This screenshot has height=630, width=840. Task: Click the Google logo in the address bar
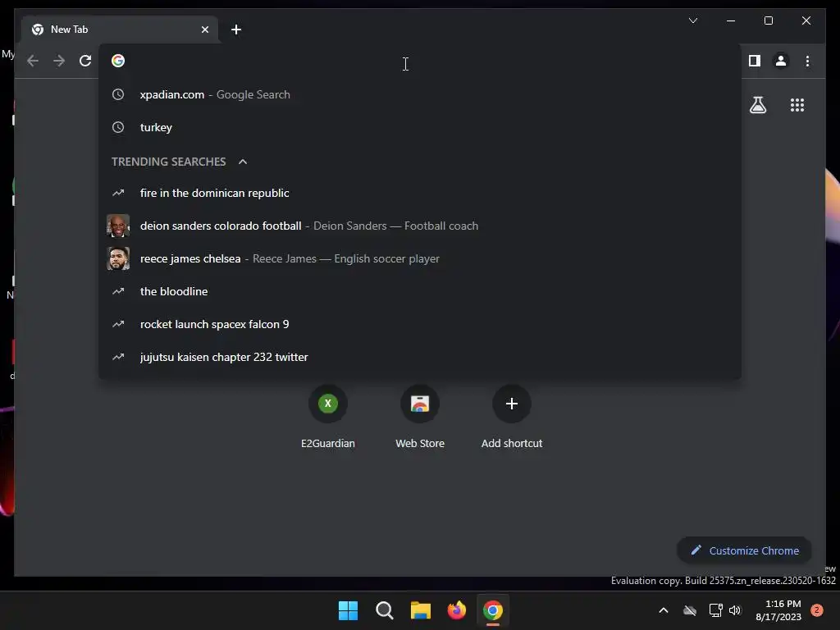[118, 61]
